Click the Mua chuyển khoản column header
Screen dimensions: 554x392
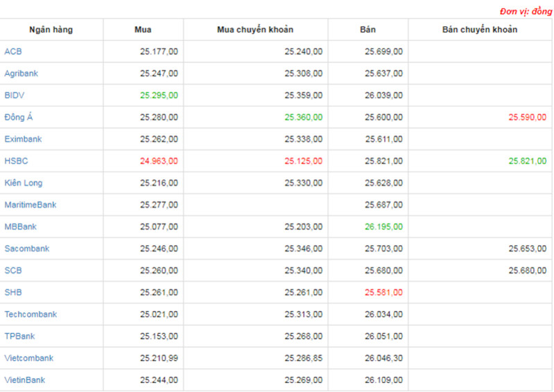pyautogui.click(x=255, y=30)
